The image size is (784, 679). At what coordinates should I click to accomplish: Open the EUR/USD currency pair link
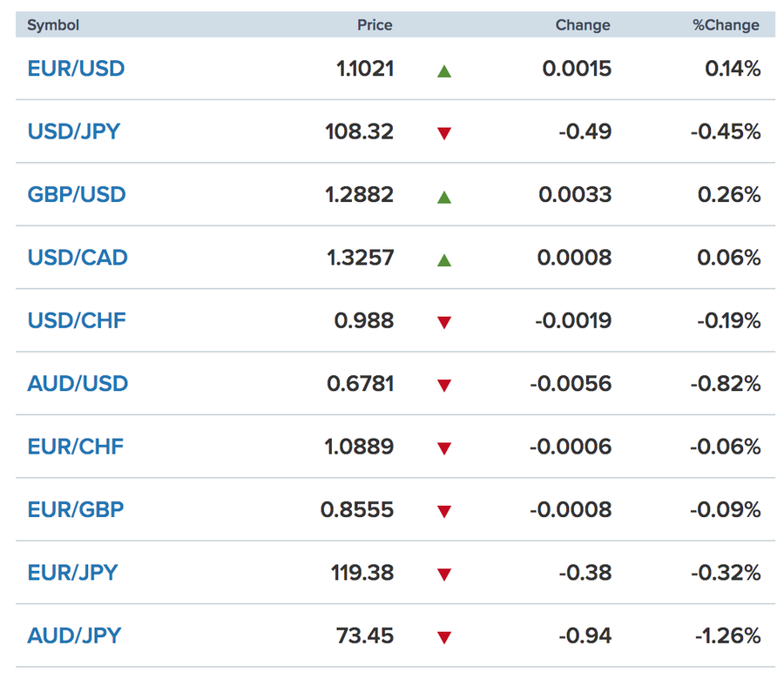coord(76,69)
